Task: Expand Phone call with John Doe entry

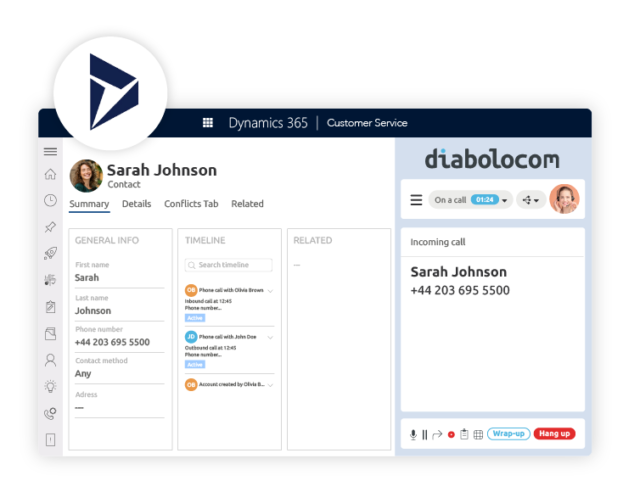Action: pos(270,337)
